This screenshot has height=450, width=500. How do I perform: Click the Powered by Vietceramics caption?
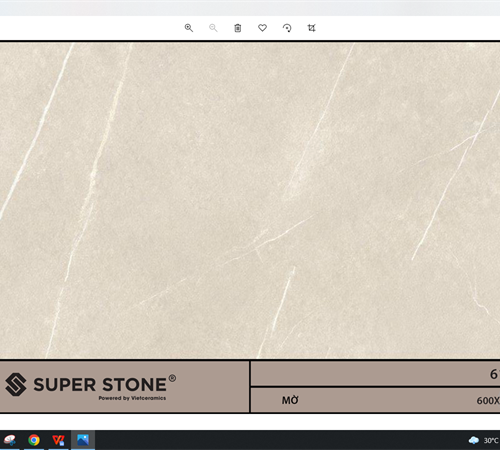click(x=132, y=398)
